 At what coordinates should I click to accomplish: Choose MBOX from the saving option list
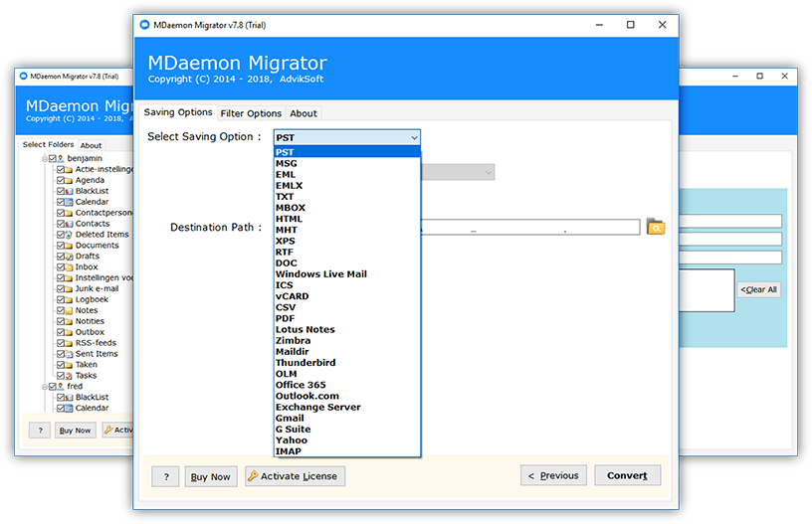point(347,208)
